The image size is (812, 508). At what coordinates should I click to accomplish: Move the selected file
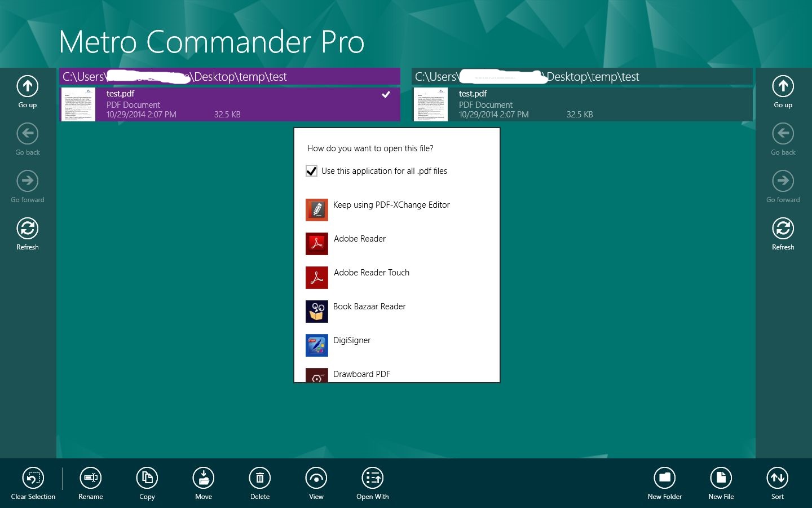point(204,478)
